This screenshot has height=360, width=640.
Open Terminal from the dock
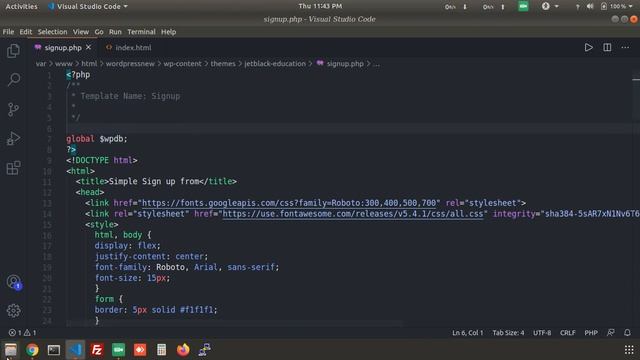(x=53, y=350)
